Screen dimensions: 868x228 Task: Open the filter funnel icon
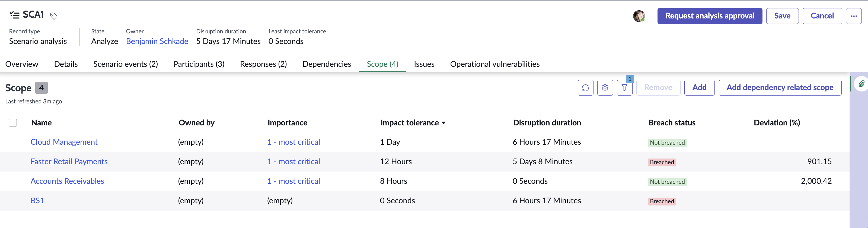click(624, 88)
